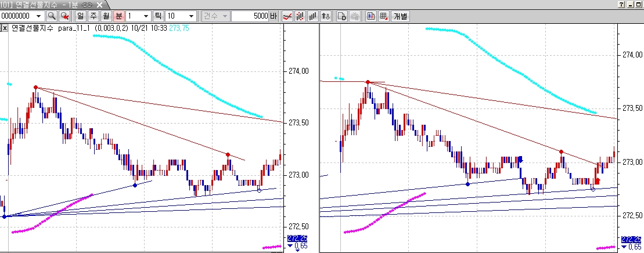Viewport: 644px width, 253px height.
Task: Click the grid table icon with red arrow
Action: click(x=384, y=16)
